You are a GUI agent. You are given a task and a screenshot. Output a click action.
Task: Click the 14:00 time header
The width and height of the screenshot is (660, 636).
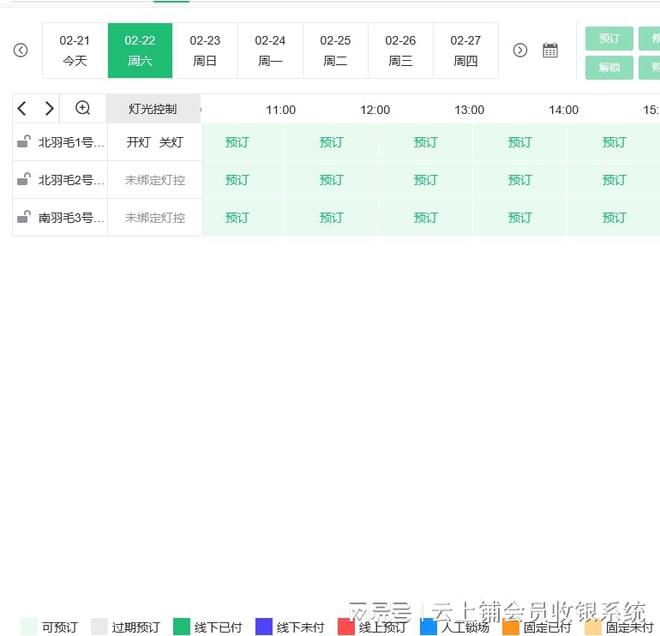(x=564, y=110)
